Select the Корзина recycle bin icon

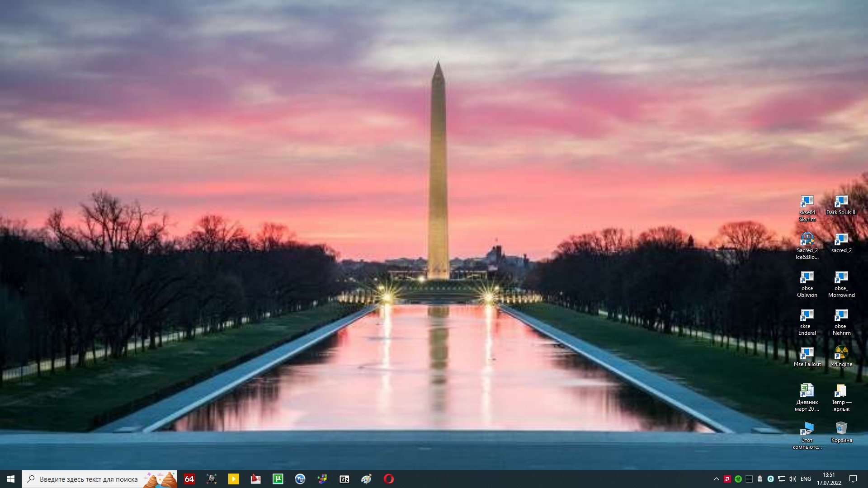(x=841, y=432)
